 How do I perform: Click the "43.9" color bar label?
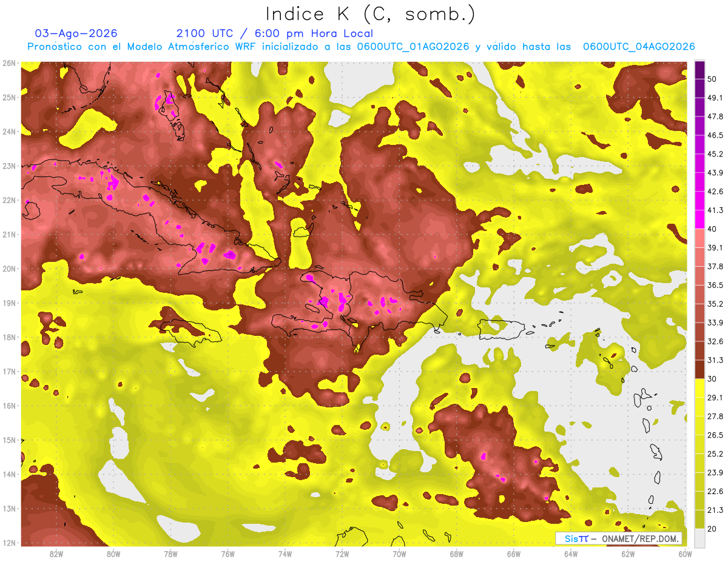(715, 173)
